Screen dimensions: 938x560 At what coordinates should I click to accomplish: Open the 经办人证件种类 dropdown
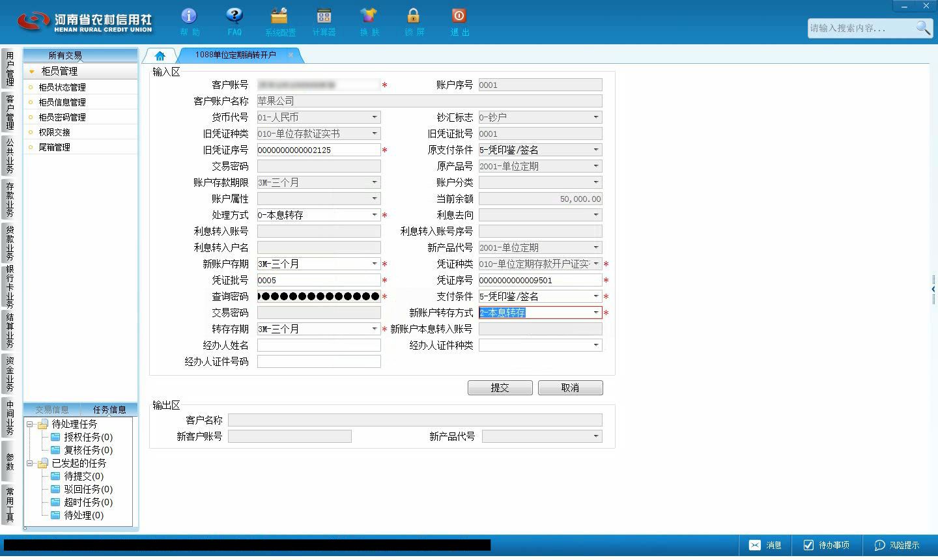click(x=595, y=345)
